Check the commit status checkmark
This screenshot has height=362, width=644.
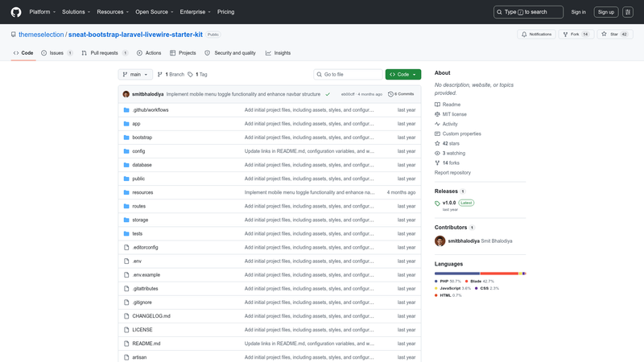click(x=328, y=94)
